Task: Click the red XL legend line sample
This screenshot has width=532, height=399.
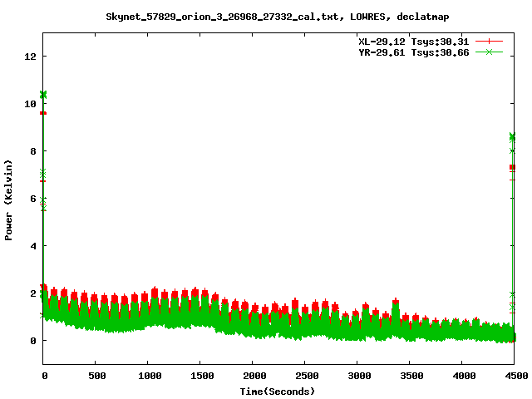Action: (489, 42)
